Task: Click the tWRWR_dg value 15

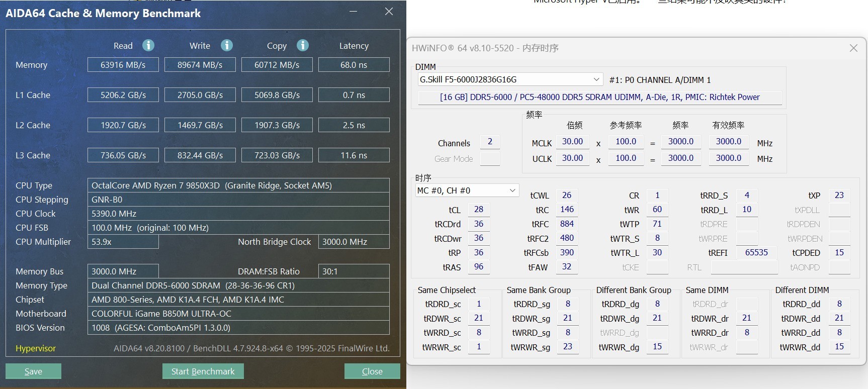Action: tap(657, 347)
